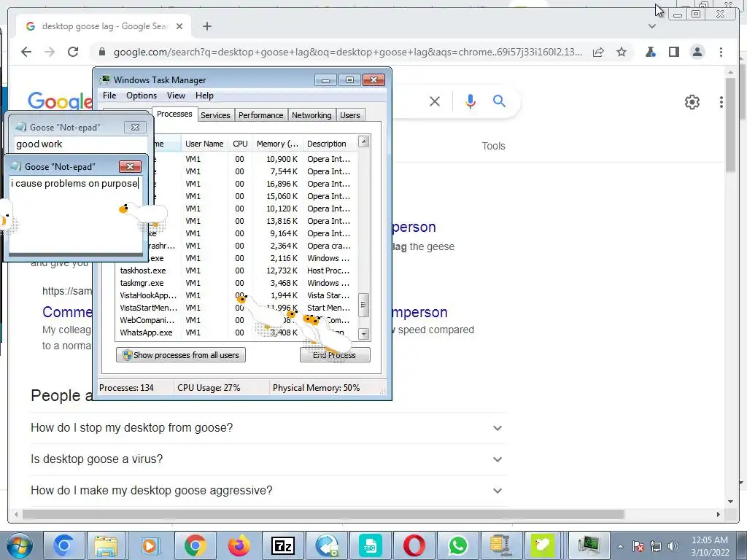Click Tools under the search bar

[x=493, y=146]
